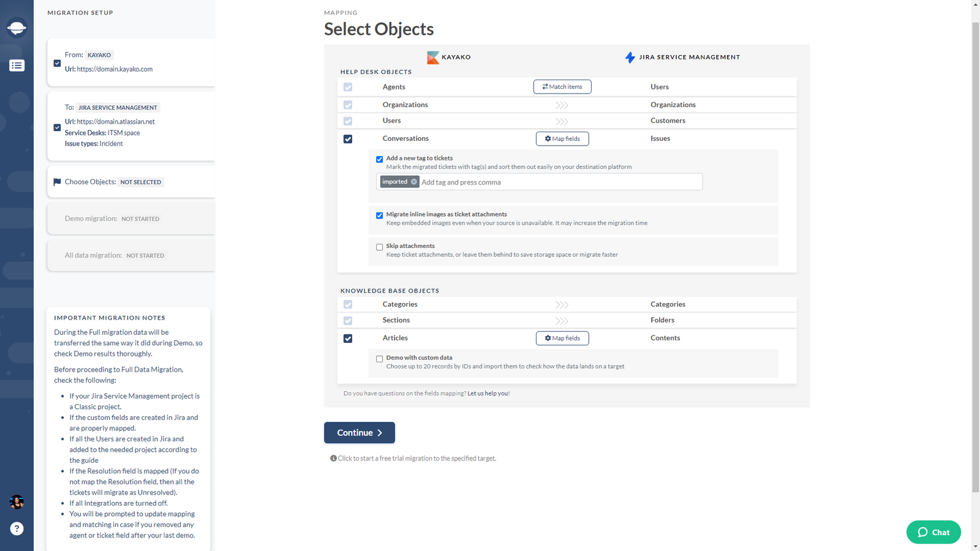The height and width of the screenshot is (551, 980).
Task: Toggle the Agents checkbox
Action: pos(348,87)
